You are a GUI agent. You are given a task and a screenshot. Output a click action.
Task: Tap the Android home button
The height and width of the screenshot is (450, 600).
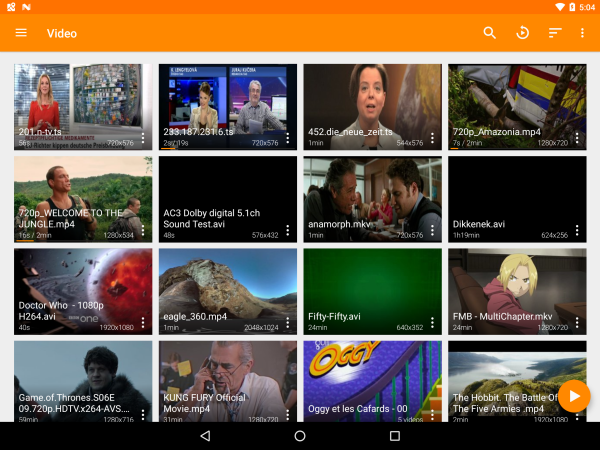pos(300,435)
